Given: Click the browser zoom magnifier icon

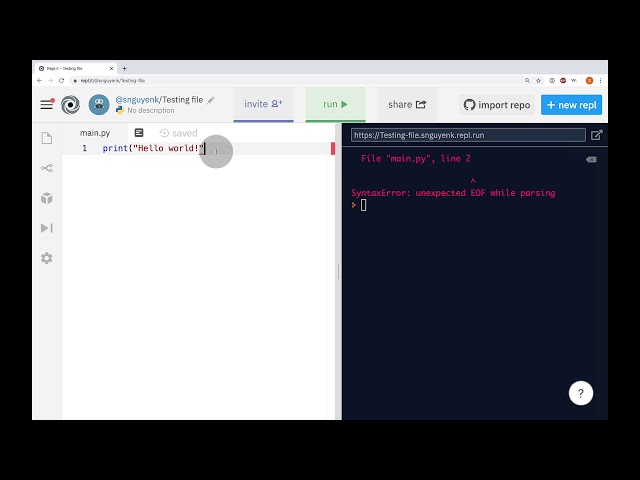Looking at the screenshot, I should [527, 81].
